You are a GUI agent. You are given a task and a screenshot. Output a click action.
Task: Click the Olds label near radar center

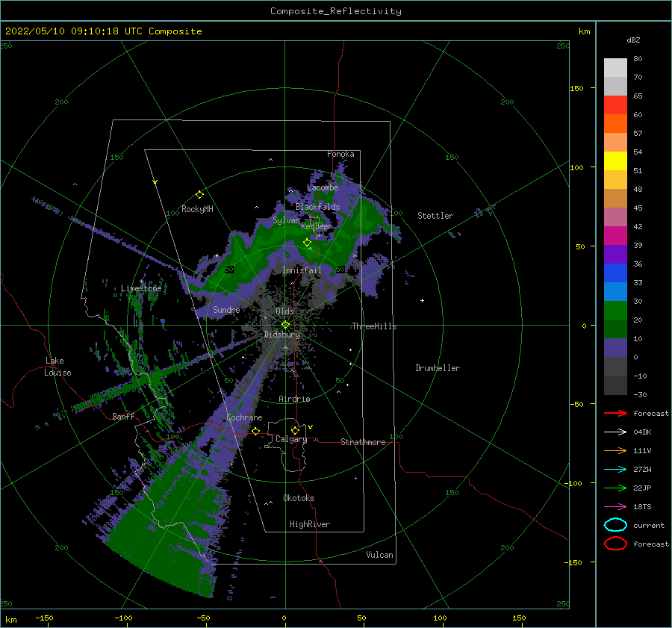point(284,311)
